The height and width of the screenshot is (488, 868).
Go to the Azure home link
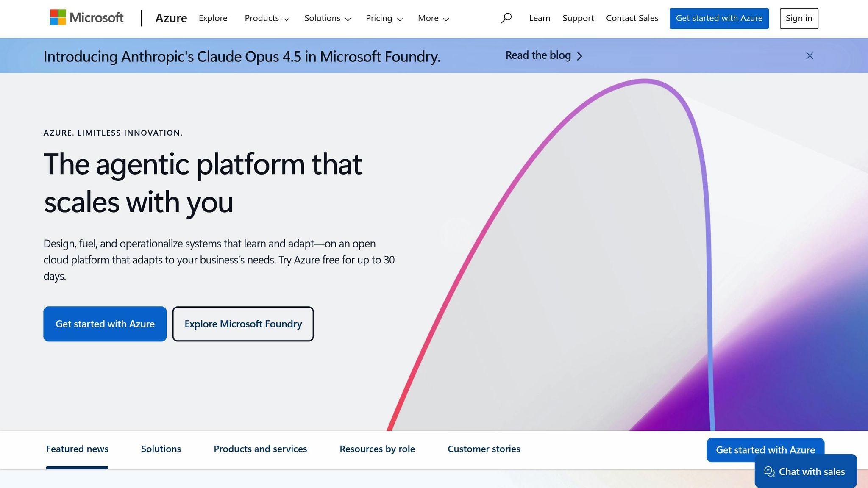pyautogui.click(x=171, y=18)
